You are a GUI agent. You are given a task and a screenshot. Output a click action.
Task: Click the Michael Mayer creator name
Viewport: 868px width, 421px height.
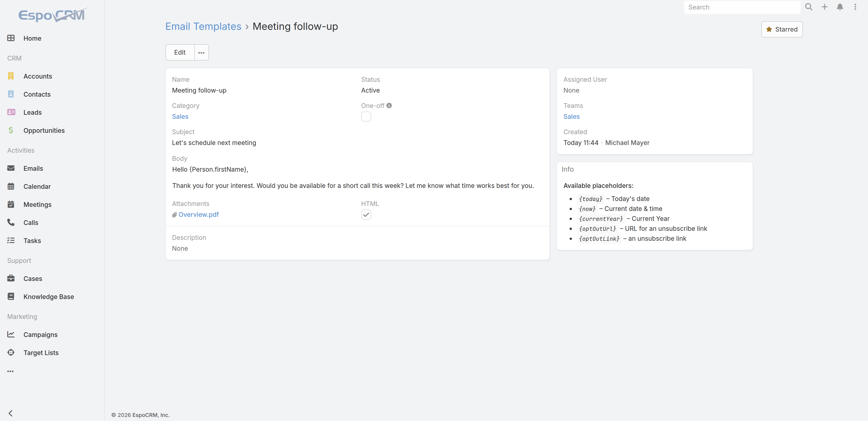pos(627,143)
